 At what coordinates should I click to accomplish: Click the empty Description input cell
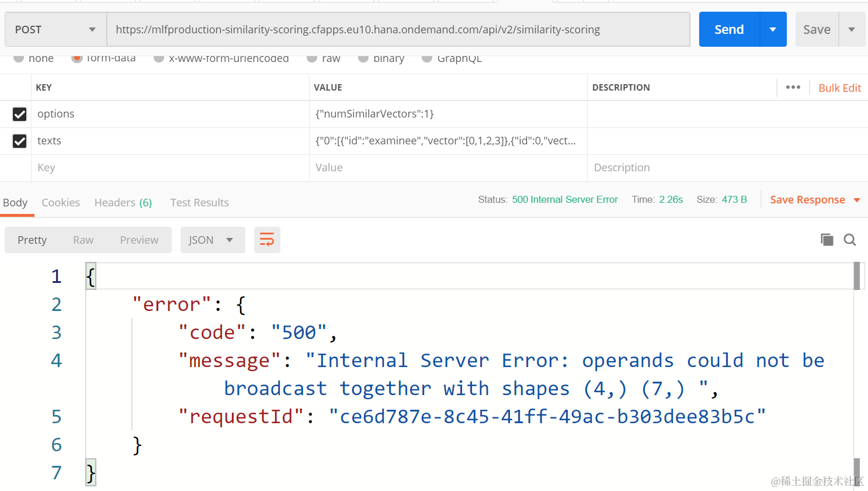tap(727, 168)
